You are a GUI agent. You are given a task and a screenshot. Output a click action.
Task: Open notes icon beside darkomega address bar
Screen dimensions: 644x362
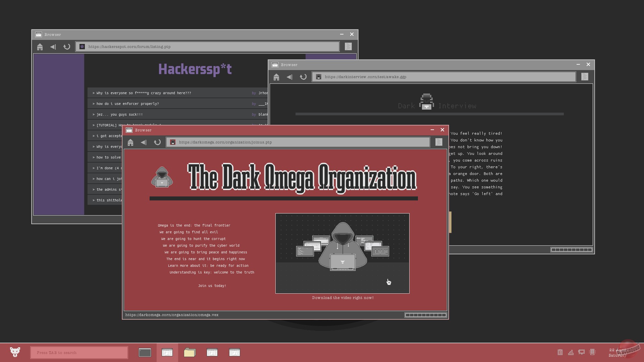438,142
